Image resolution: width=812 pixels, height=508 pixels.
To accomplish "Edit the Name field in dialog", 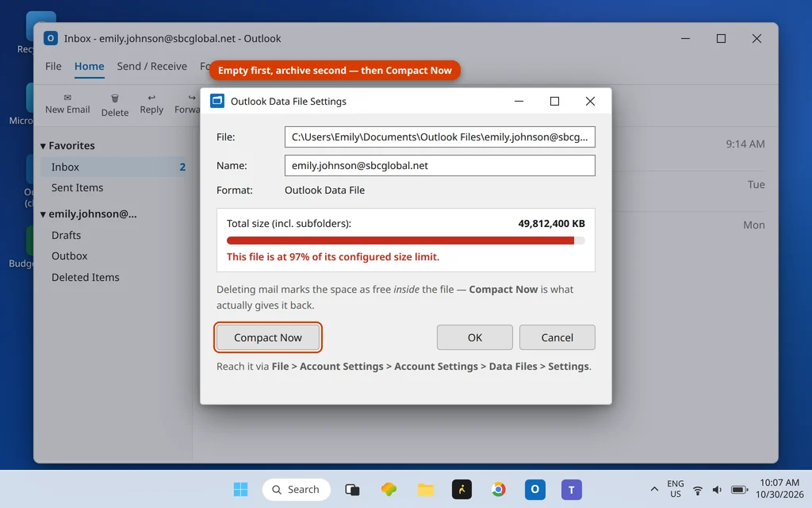I will coord(439,165).
